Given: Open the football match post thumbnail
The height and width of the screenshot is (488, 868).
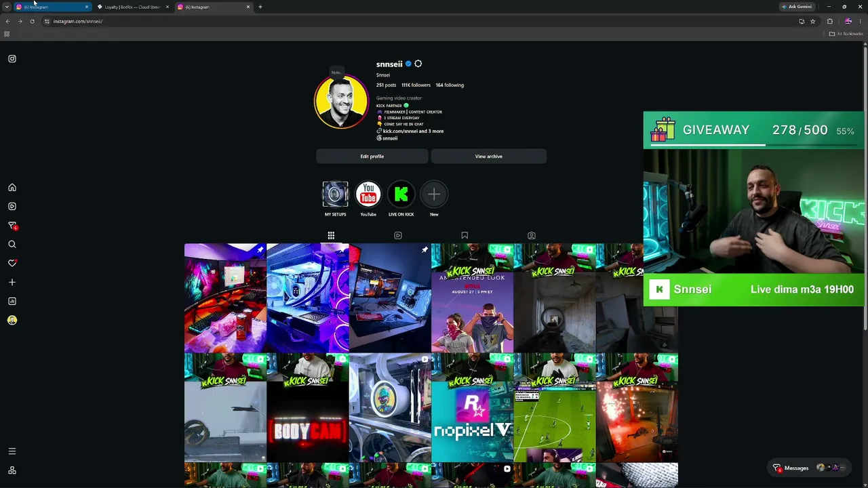Looking at the screenshot, I should (x=555, y=408).
